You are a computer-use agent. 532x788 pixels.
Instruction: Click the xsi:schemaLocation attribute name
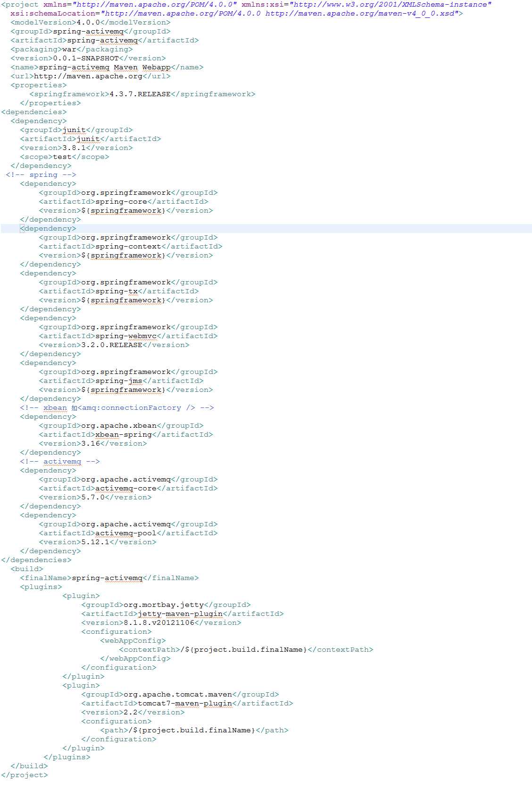(x=53, y=13)
